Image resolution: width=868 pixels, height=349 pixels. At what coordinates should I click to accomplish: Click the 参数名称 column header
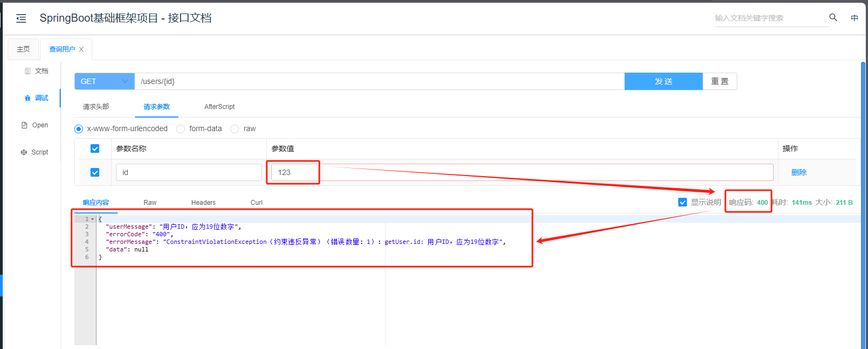point(131,148)
